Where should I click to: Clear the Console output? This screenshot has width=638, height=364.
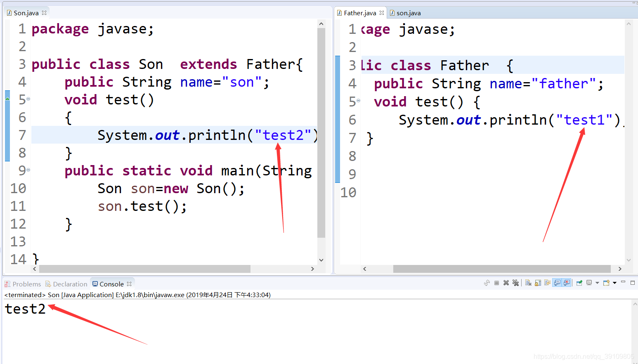[x=528, y=283]
